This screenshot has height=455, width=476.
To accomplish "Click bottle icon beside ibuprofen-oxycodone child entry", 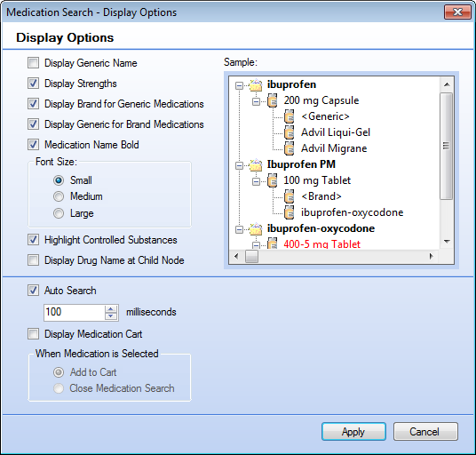I will (x=289, y=212).
